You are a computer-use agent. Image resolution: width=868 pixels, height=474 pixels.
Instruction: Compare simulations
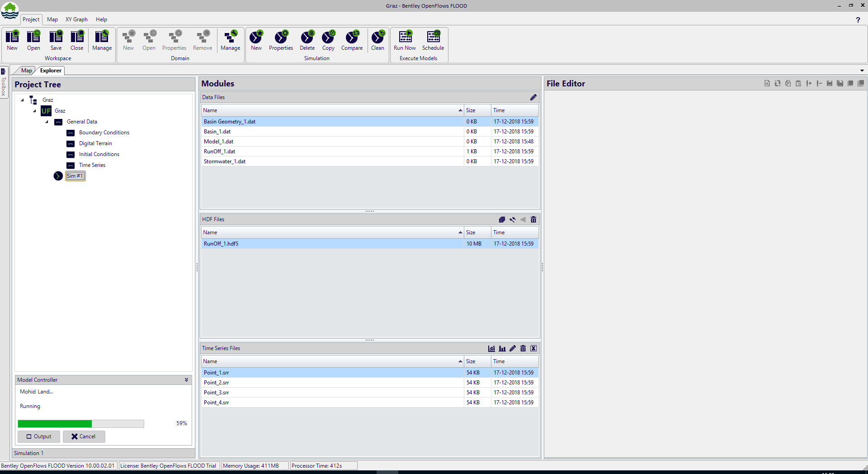point(352,40)
